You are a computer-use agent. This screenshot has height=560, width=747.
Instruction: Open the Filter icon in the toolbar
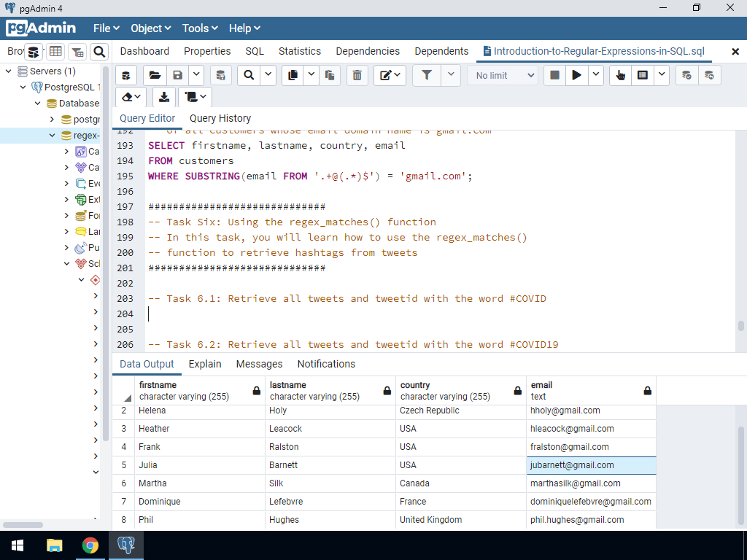426,74
